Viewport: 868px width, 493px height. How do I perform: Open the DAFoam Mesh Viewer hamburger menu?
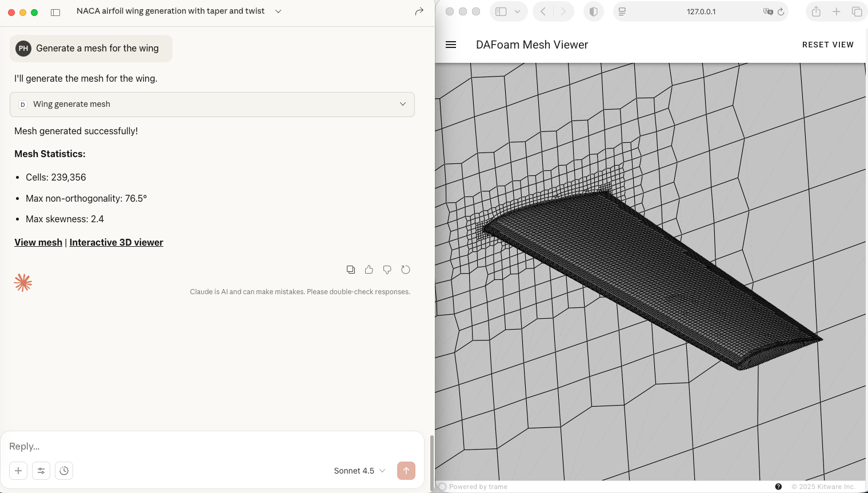pyautogui.click(x=451, y=45)
